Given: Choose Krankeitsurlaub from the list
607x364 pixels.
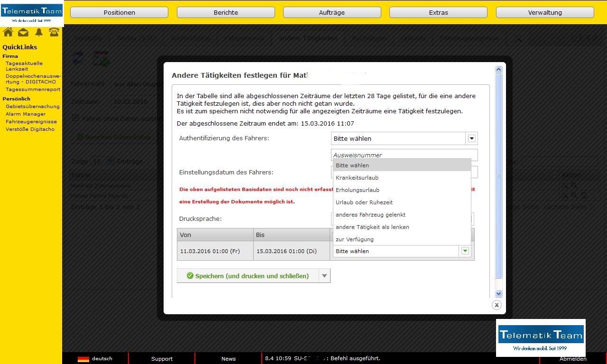Looking at the screenshot, I should coord(402,178).
